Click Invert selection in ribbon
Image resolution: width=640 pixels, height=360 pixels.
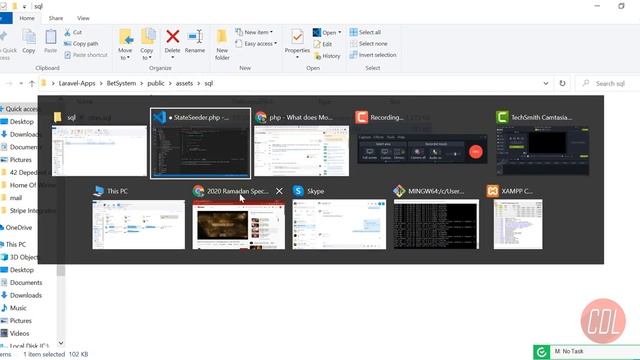[x=373, y=55]
